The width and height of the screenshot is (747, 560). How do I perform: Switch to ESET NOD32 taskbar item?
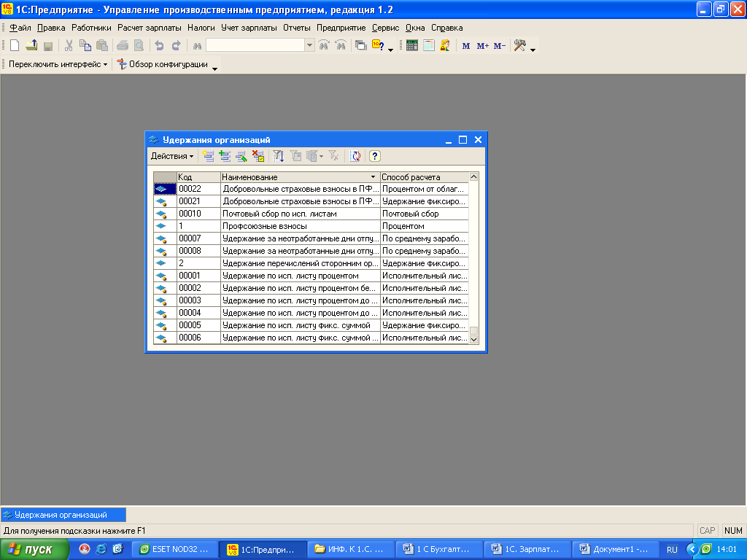175,549
